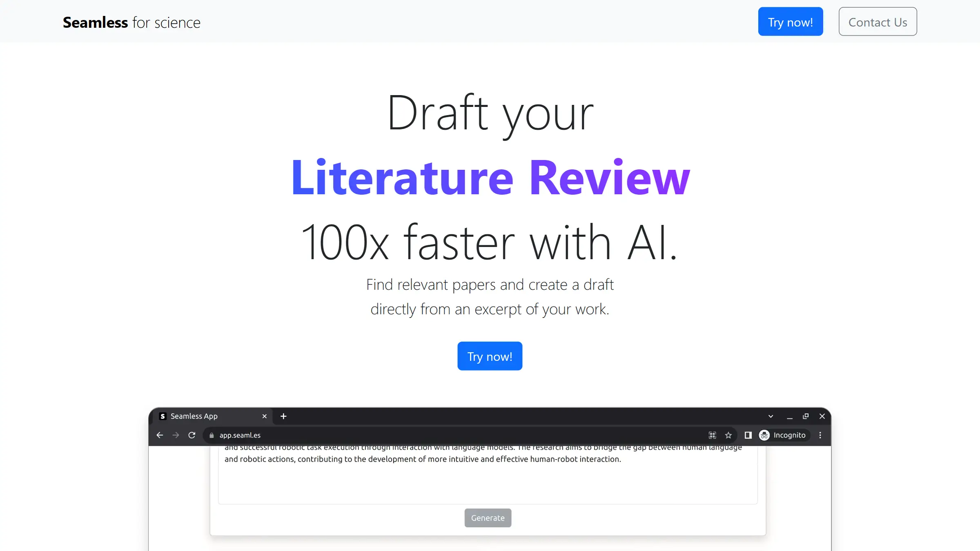The image size is (980, 551).
Task: Click the browser forward arrow icon
Action: coord(176,435)
